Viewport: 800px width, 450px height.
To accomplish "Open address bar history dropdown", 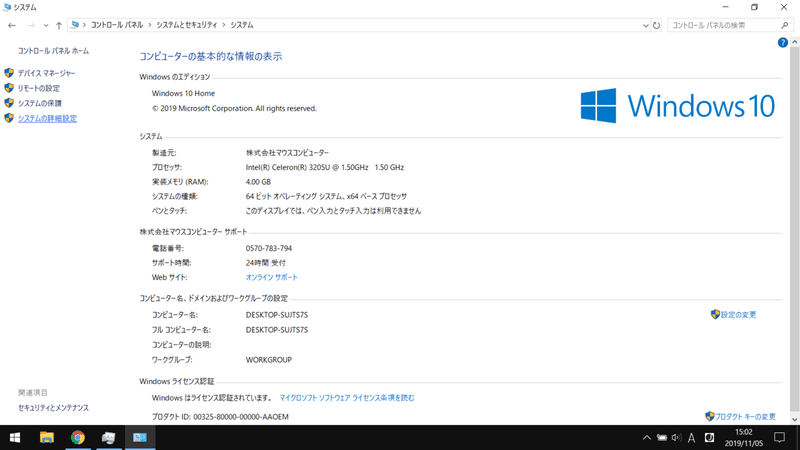I will (x=645, y=25).
